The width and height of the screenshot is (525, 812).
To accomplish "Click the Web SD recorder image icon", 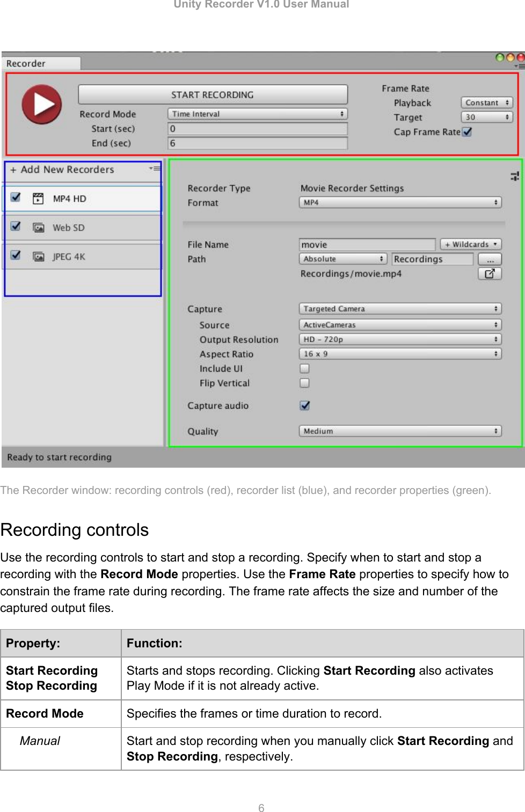I will click(x=38, y=227).
